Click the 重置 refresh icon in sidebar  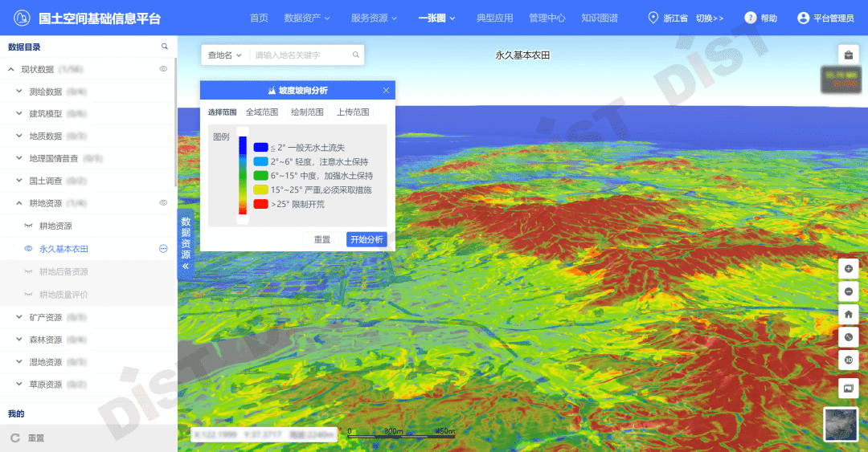[x=15, y=438]
